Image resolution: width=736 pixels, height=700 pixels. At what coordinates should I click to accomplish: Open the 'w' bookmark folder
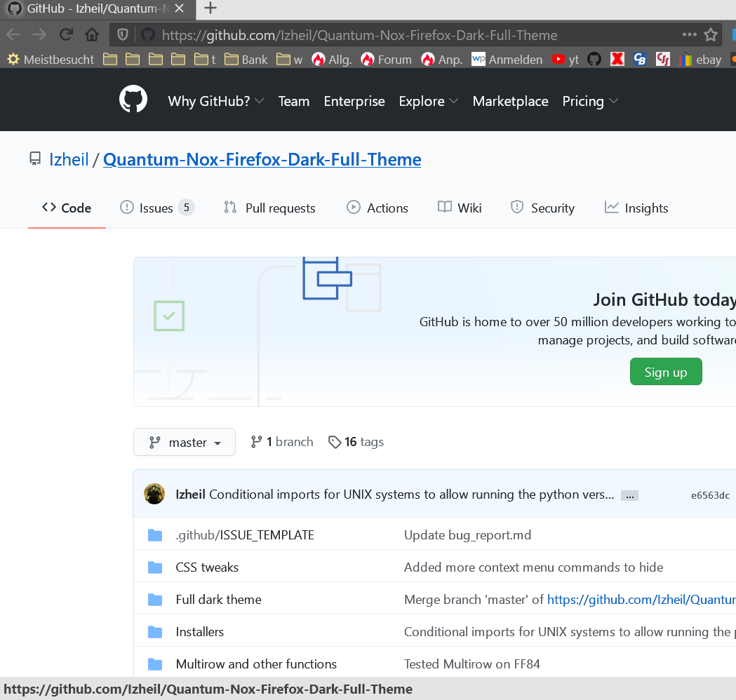point(289,60)
